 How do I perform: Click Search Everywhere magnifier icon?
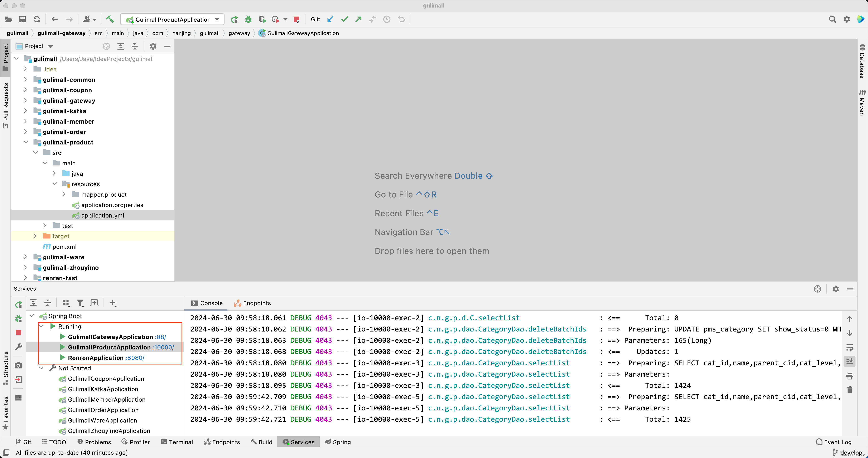coord(832,19)
